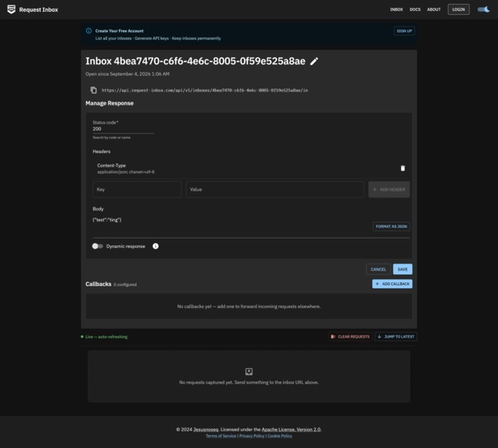
Task: Open the Privacy Policy link
Action: tap(252, 436)
